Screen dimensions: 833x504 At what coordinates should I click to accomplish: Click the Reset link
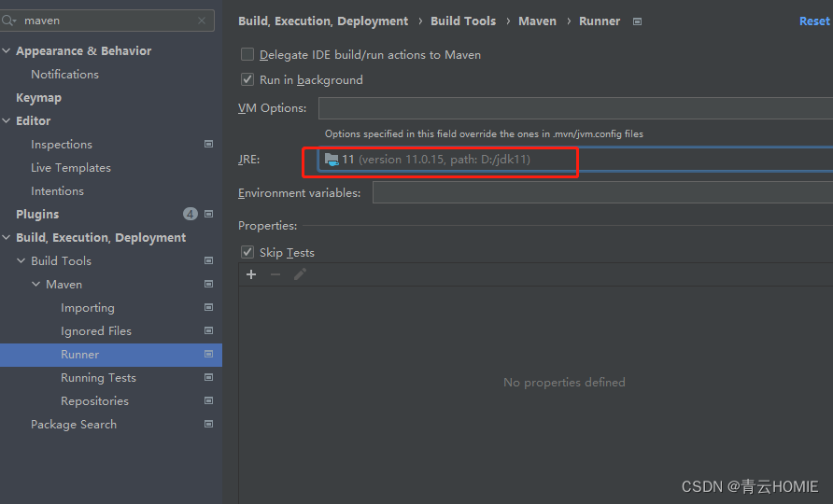tap(814, 21)
